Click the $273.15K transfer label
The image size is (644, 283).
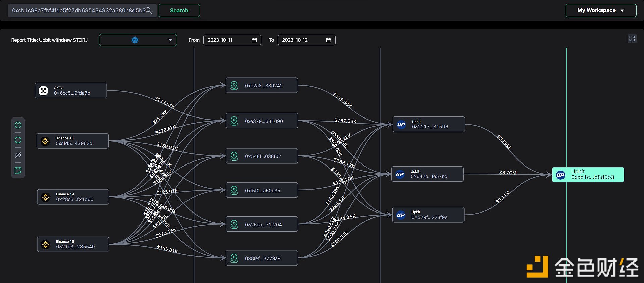pyautogui.click(x=166, y=233)
